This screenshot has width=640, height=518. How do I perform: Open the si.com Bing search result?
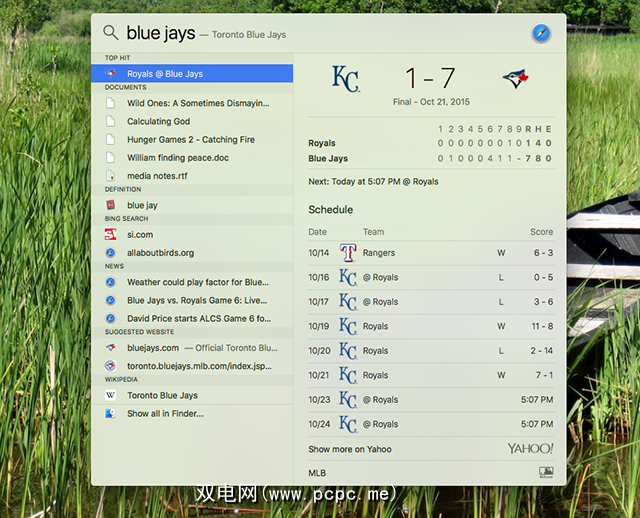(x=140, y=234)
